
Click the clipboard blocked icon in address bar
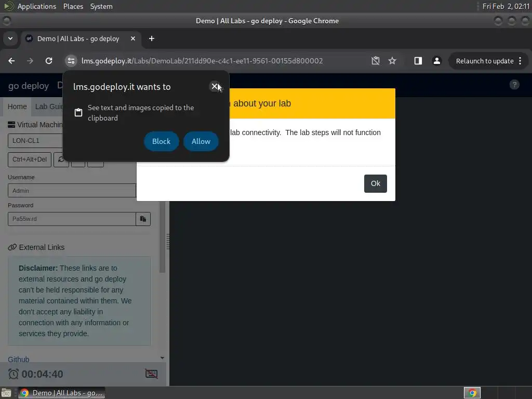click(375, 61)
